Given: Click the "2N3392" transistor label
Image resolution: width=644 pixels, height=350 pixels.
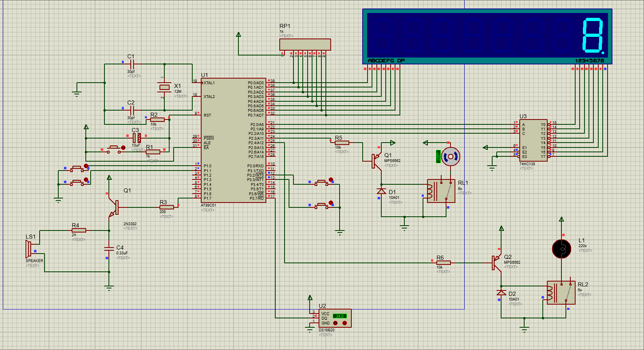Looking at the screenshot, I should 130,224.
